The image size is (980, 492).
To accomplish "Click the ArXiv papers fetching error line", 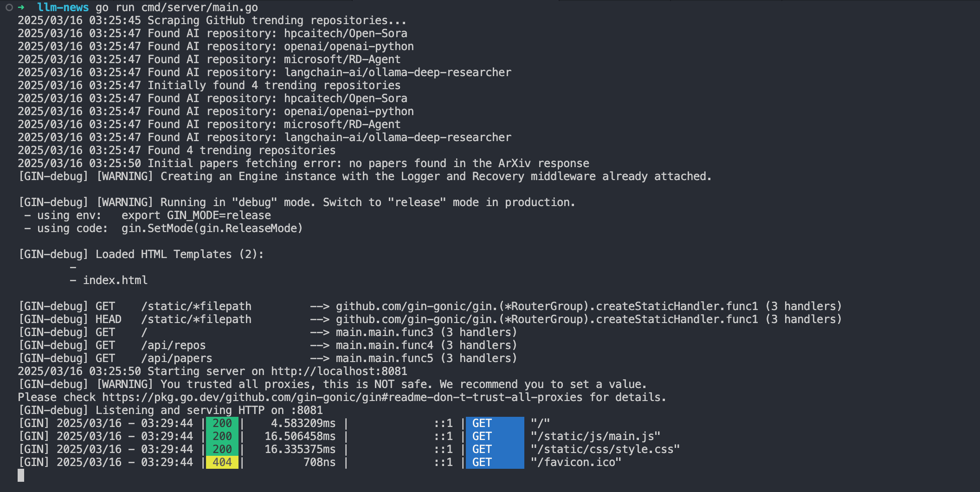I will (x=303, y=163).
